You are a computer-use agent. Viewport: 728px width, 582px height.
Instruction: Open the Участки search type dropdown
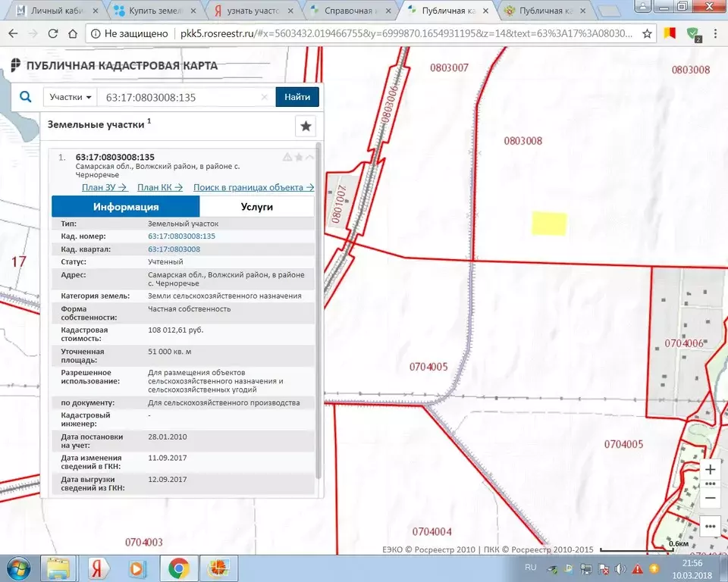pyautogui.click(x=71, y=97)
